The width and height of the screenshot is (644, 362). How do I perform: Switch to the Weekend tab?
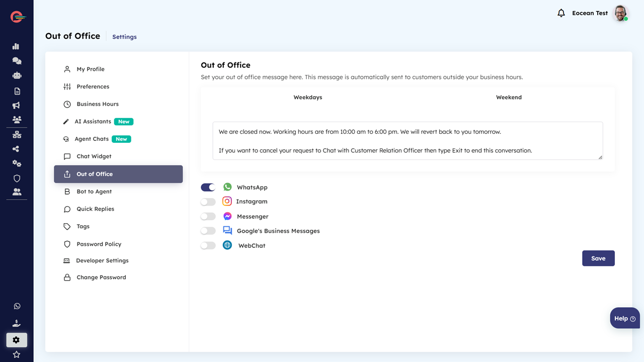pos(509,98)
